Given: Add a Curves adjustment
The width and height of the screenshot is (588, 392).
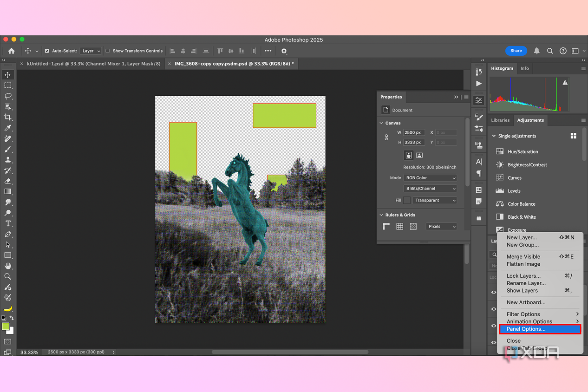Looking at the screenshot, I should pyautogui.click(x=509, y=178).
